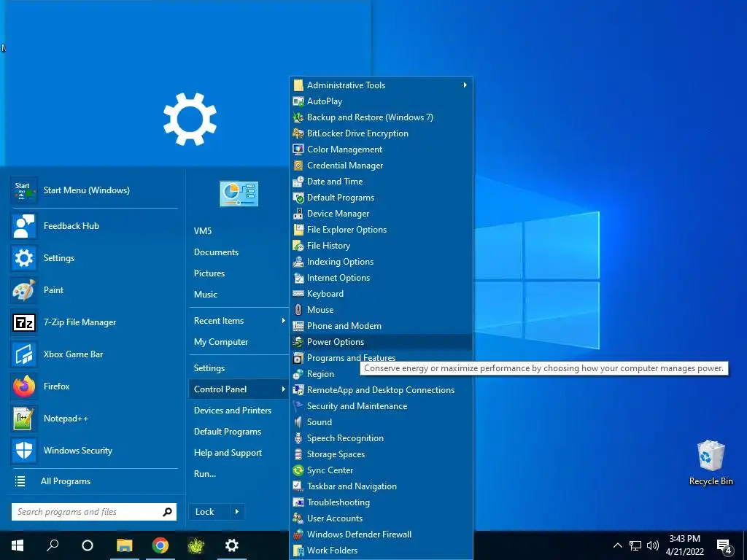
Task: Click the volume speaker tray icon
Action: (653, 545)
